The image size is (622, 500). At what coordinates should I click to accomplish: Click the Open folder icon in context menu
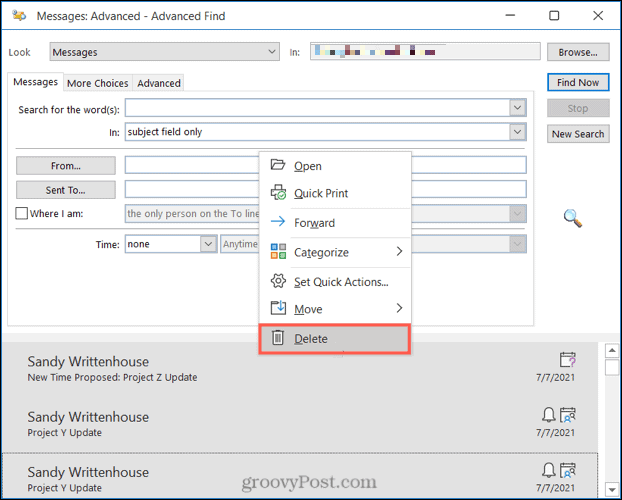pyautogui.click(x=278, y=165)
